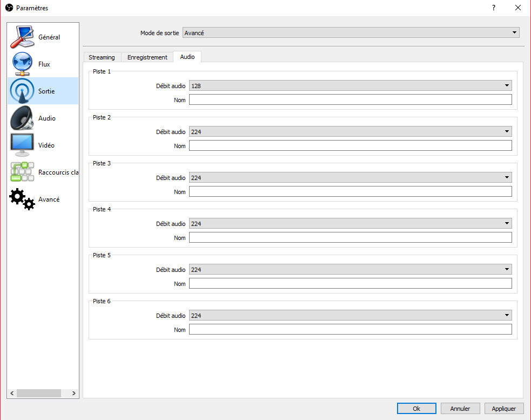The image size is (531, 420).
Task: Focus the Piste 6 Nom field
Action: [350, 330]
